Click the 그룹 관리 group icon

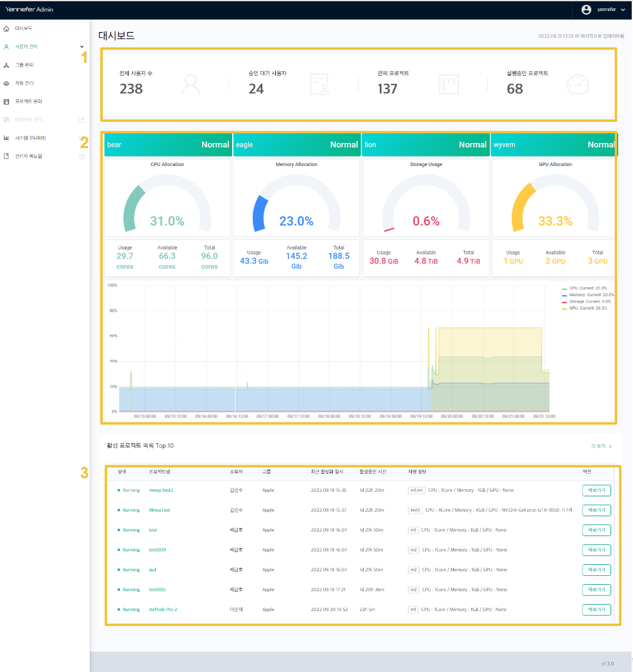[6, 65]
